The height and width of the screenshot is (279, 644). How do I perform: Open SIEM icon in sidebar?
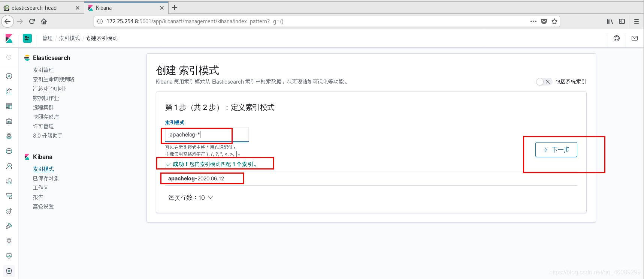point(9,226)
